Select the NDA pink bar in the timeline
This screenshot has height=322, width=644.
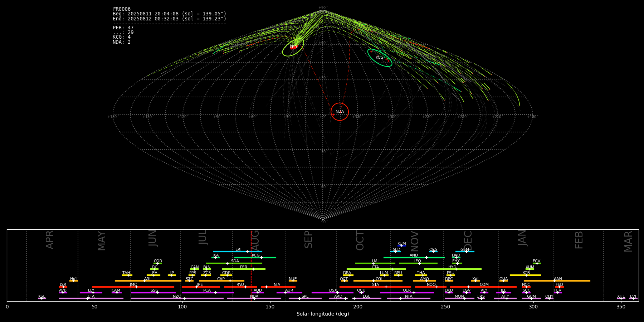(x=254, y=298)
